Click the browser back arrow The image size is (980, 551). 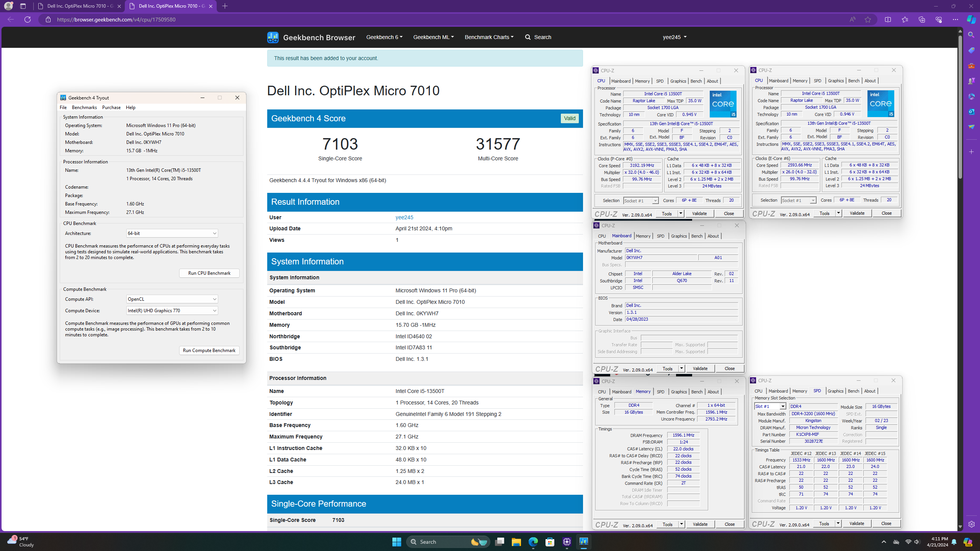coord(11,20)
